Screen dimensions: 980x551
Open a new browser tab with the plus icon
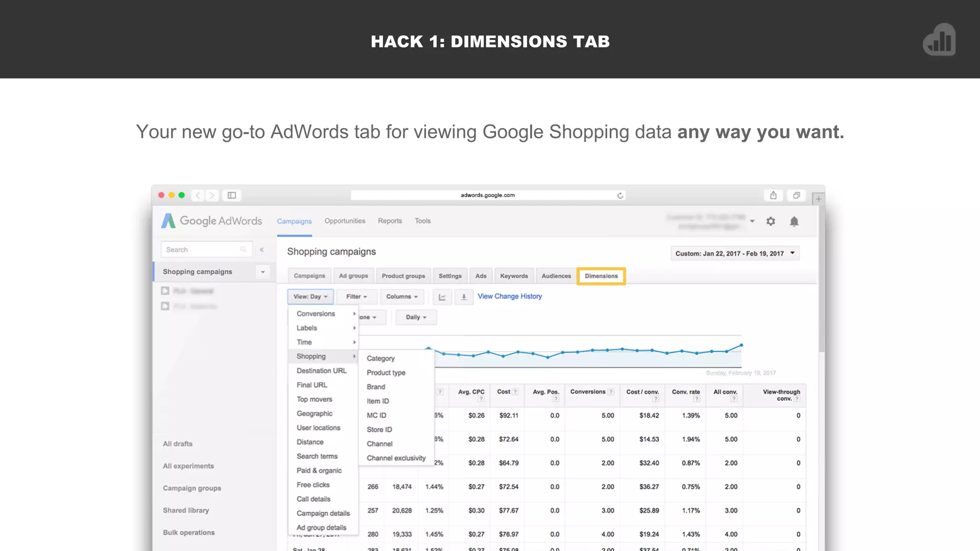(819, 199)
